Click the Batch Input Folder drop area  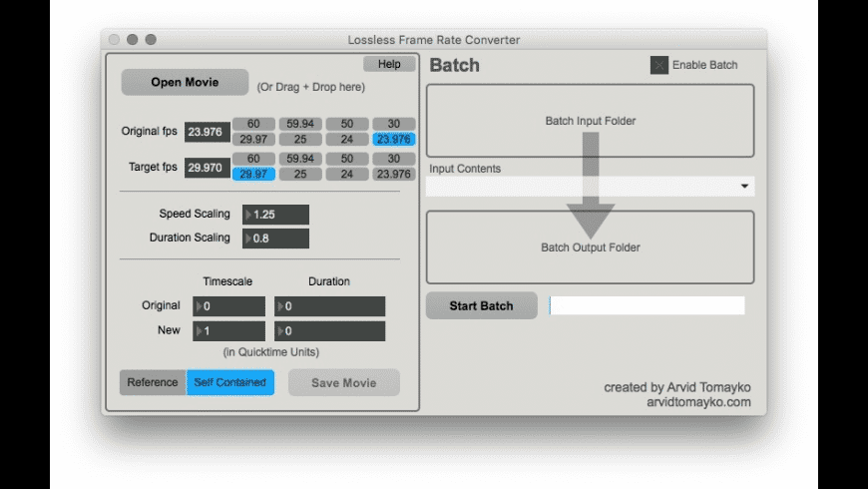click(590, 121)
